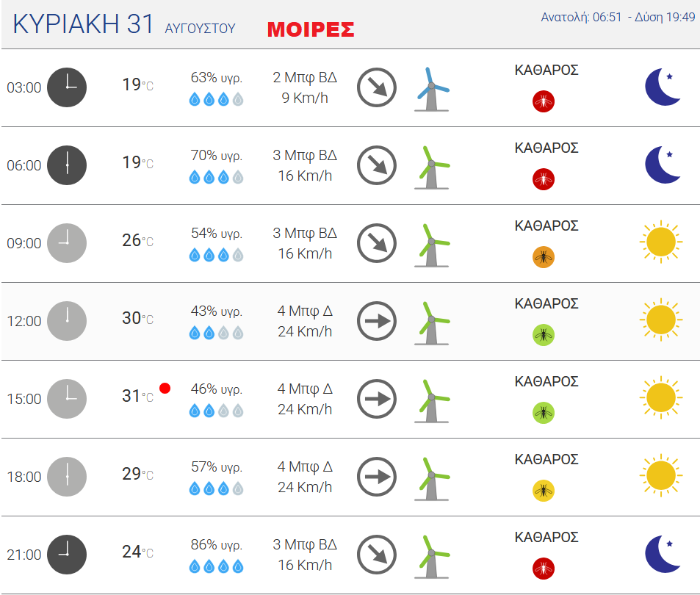Click the ΚΥΡΙΑΚΗ 31 date heading

click(x=83, y=24)
